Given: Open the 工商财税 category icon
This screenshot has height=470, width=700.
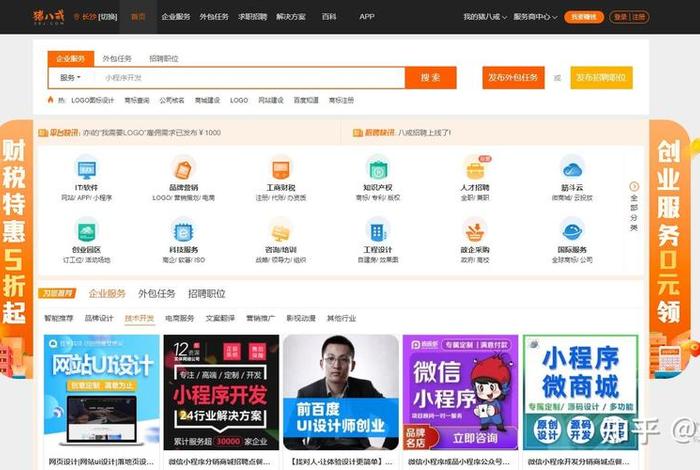Looking at the screenshot, I should tap(280, 169).
